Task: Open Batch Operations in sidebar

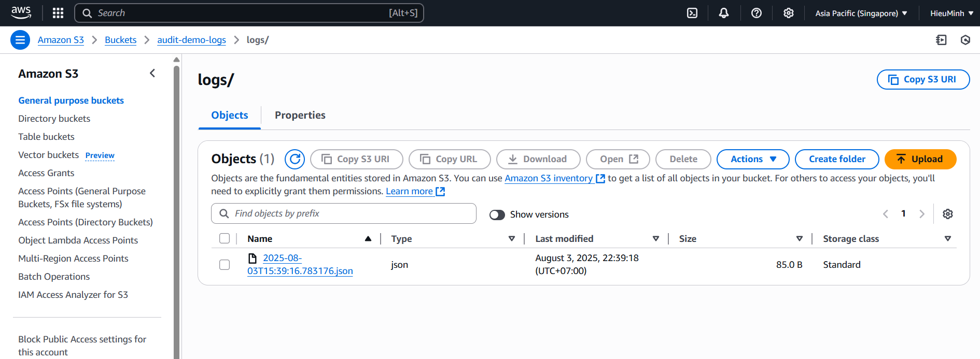Action: click(x=54, y=277)
